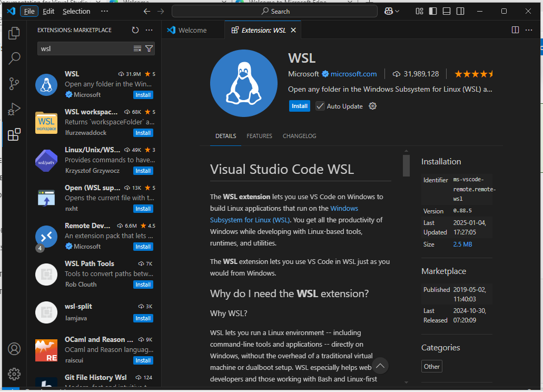Open the Accounts icon in activity bar
543x392 pixels.
[14, 349]
